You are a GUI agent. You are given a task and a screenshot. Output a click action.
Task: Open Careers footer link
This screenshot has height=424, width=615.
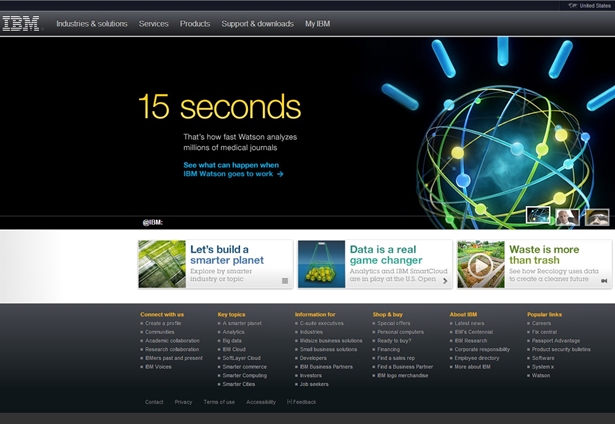[x=541, y=323]
